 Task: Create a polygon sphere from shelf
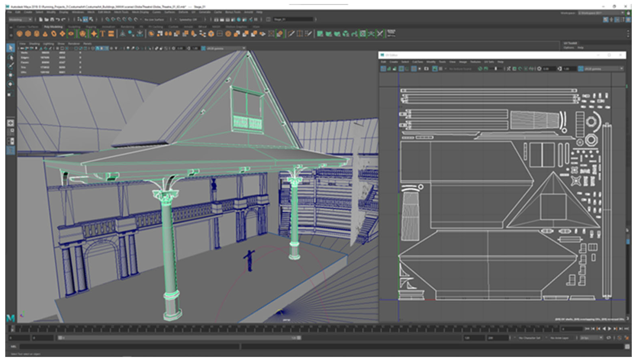pos(20,34)
